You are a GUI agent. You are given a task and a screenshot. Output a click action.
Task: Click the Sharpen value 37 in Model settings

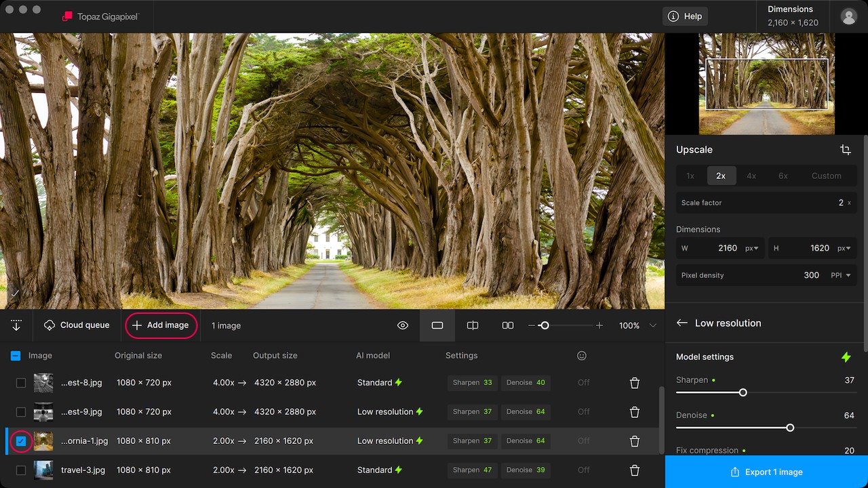(x=849, y=380)
